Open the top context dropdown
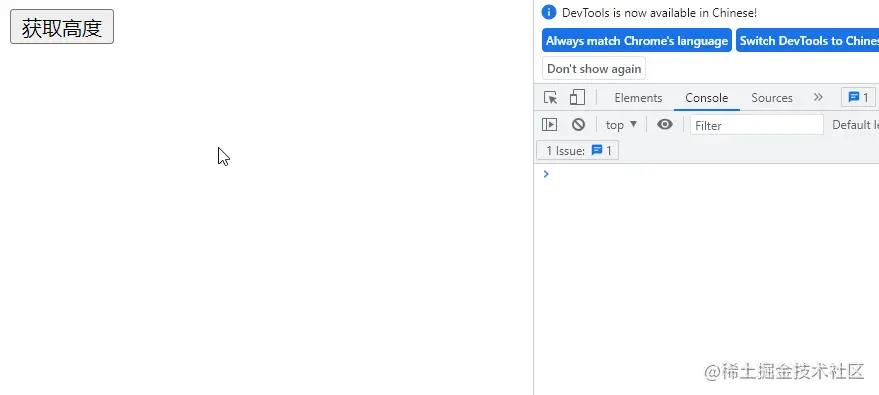This screenshot has width=879, height=395. [x=621, y=125]
